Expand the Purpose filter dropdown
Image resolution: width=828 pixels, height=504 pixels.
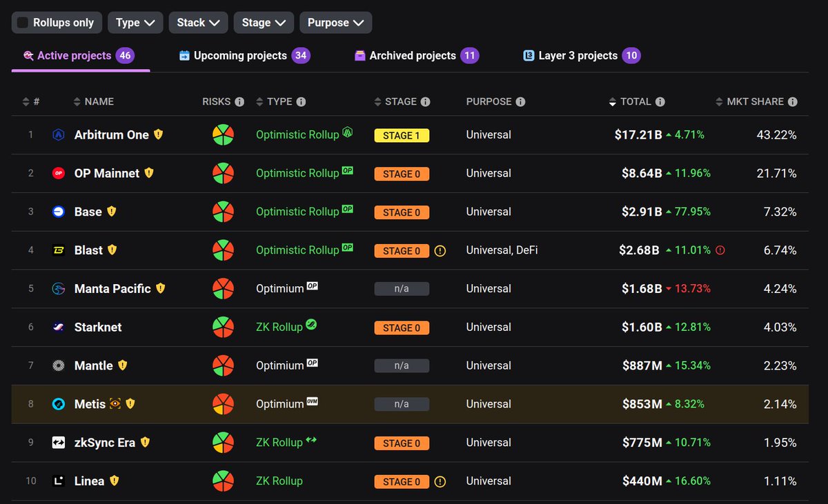tap(335, 23)
